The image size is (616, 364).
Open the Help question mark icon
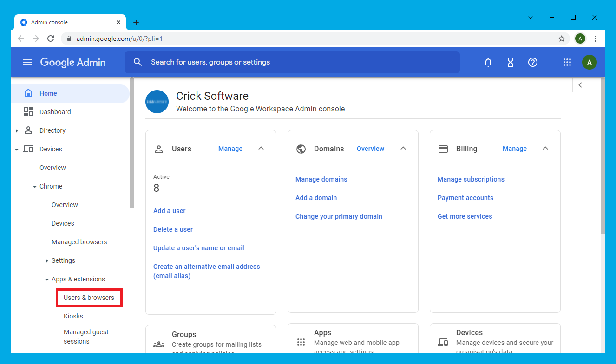pos(533,62)
